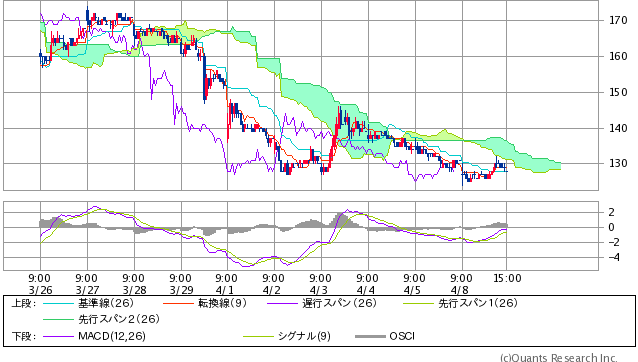Click the MACD axis value 0
This screenshot has width=638, height=362.
click(x=612, y=227)
